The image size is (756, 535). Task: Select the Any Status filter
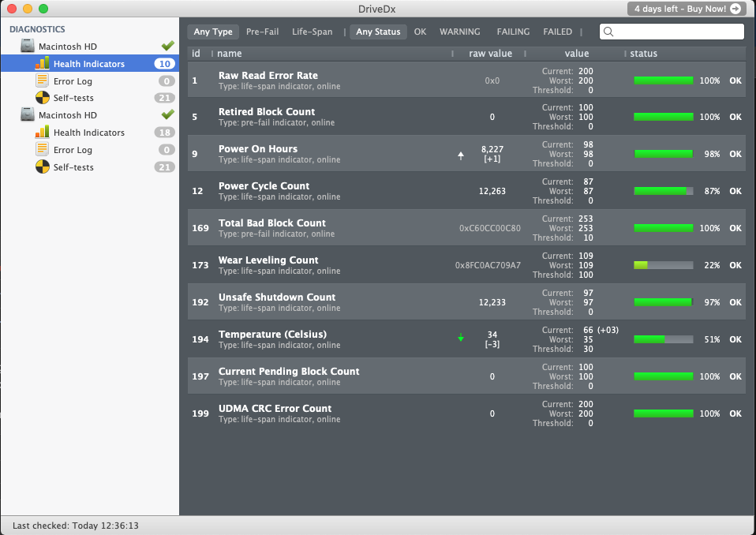pos(378,32)
